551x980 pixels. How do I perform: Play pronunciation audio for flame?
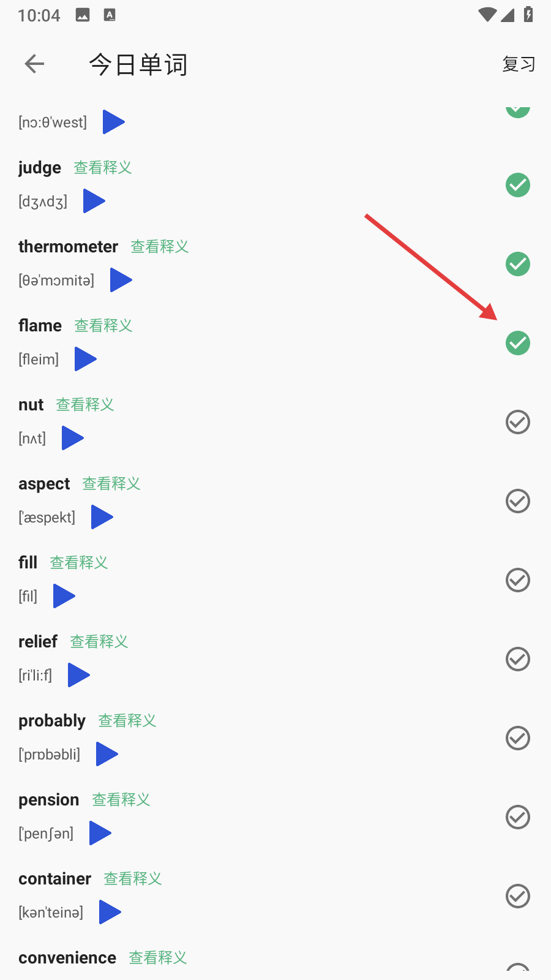(86, 359)
